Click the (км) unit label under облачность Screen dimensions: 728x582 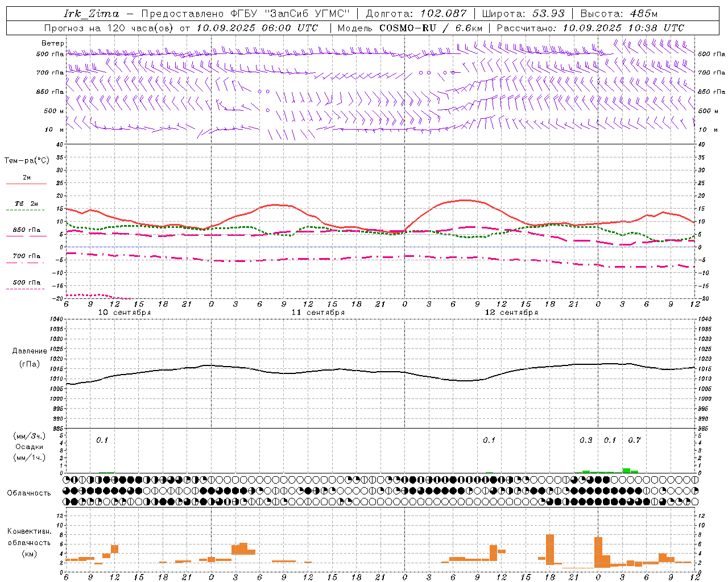pos(30,554)
